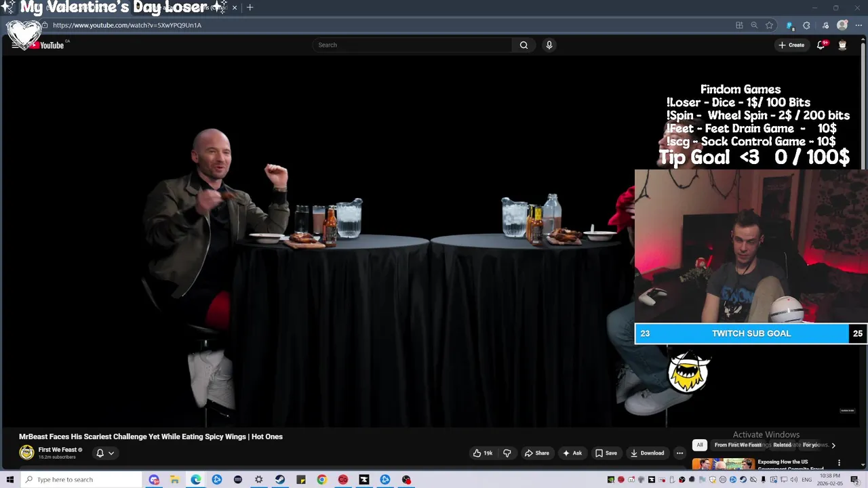
Task: Open options for Exposing How the US video
Action: tap(839, 463)
